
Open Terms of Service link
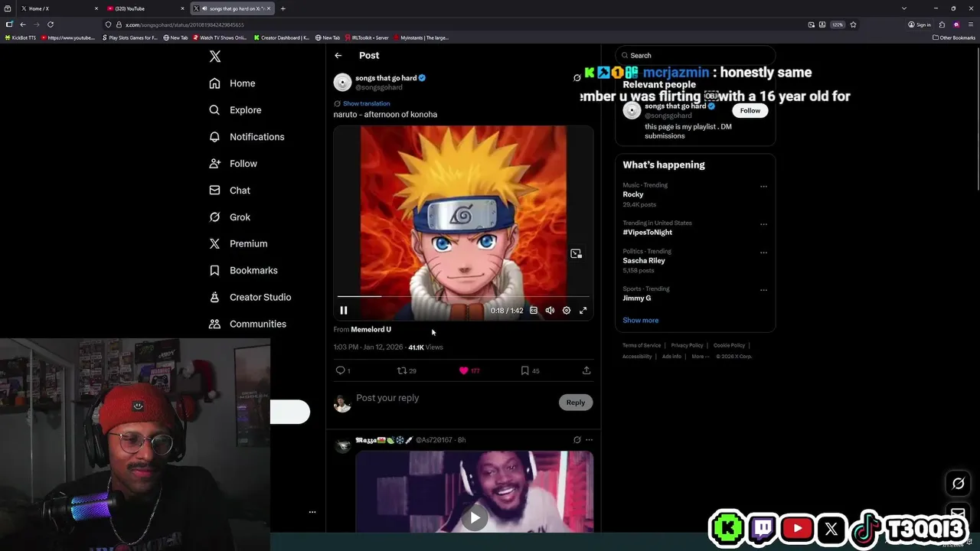click(642, 345)
